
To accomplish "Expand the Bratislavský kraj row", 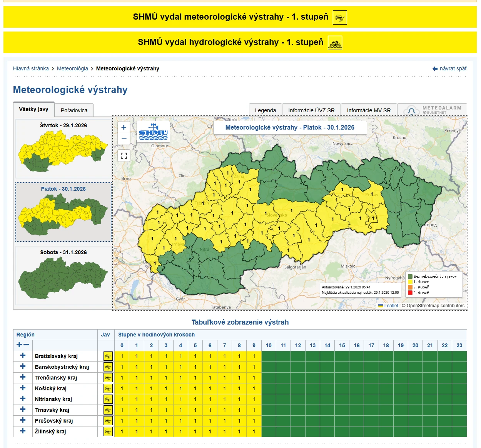I will [x=23, y=356].
